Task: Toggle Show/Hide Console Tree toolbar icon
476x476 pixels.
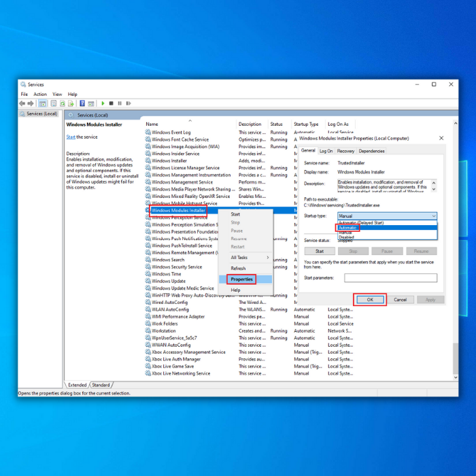Action: 43,103
